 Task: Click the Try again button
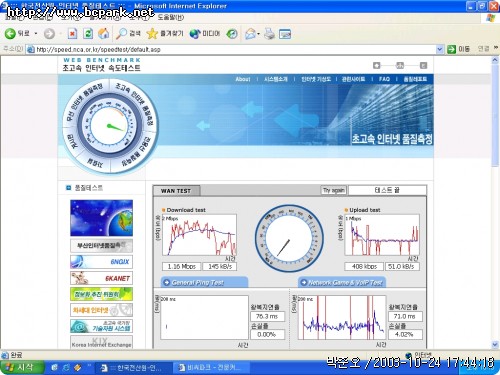click(333, 190)
